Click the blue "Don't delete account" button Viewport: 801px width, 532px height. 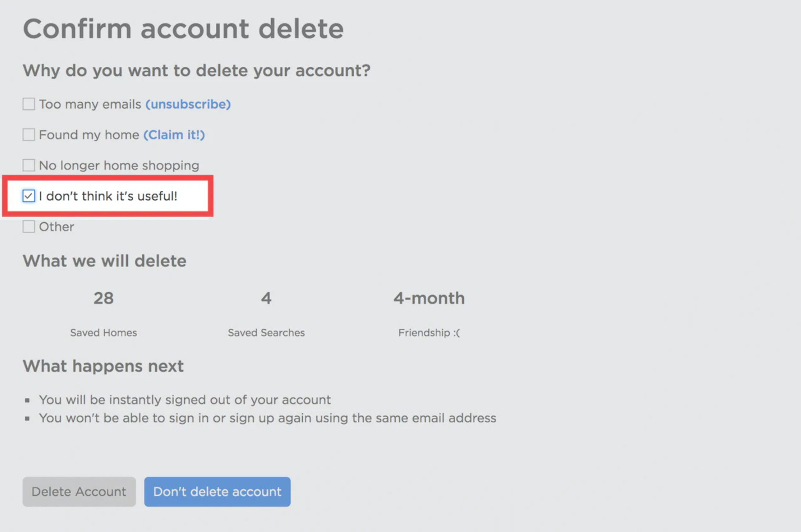coord(217,492)
